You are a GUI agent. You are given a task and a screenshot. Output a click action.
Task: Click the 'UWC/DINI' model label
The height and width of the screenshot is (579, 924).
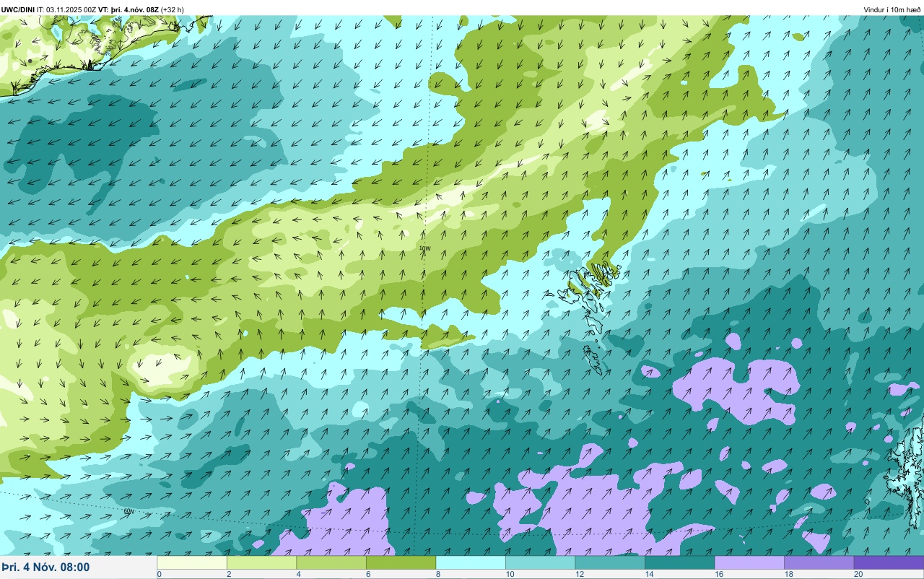pyautogui.click(x=18, y=9)
